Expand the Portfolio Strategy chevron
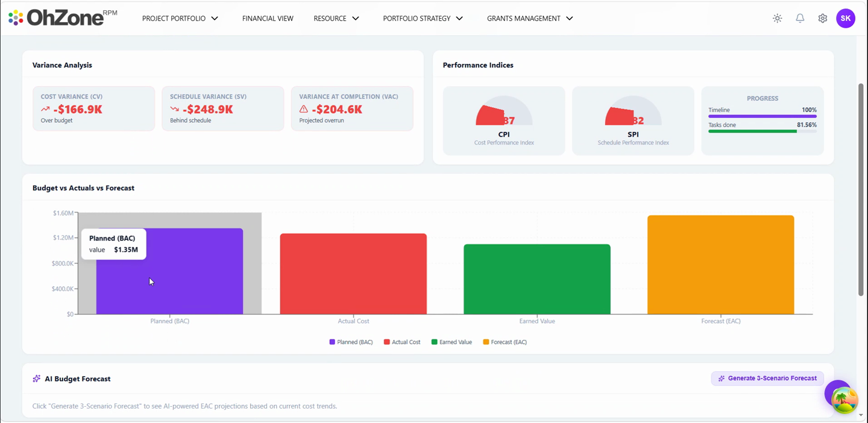This screenshot has height=423, width=868. (459, 18)
